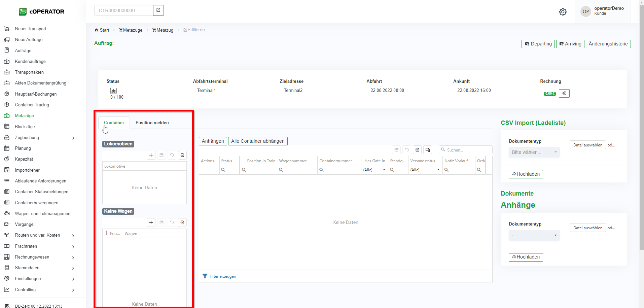
Task: Click the open-order icon beside the CTR field
Action: click(x=158, y=10)
